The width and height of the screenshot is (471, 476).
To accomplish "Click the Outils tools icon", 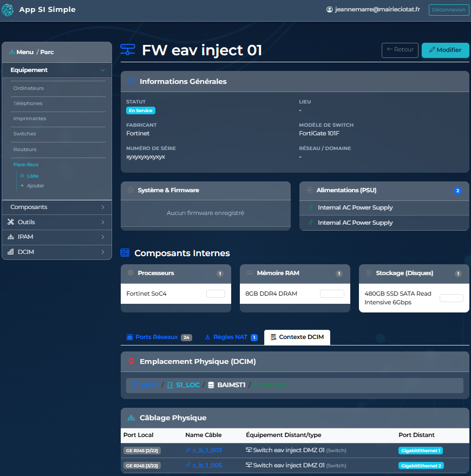I will point(11,222).
